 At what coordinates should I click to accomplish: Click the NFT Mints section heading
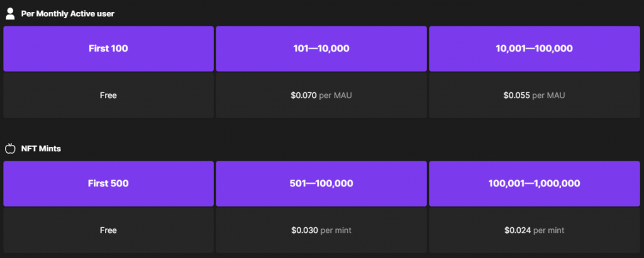pos(41,149)
